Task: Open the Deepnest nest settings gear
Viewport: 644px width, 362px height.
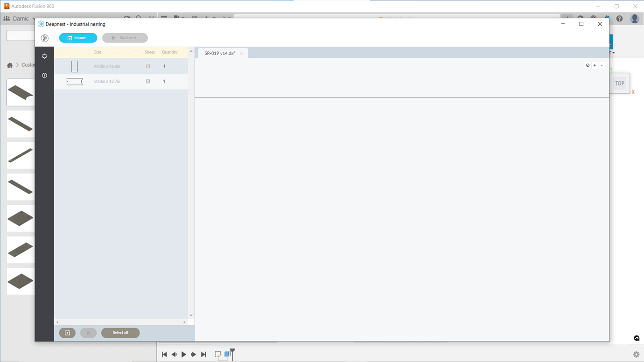Action: 44,56
